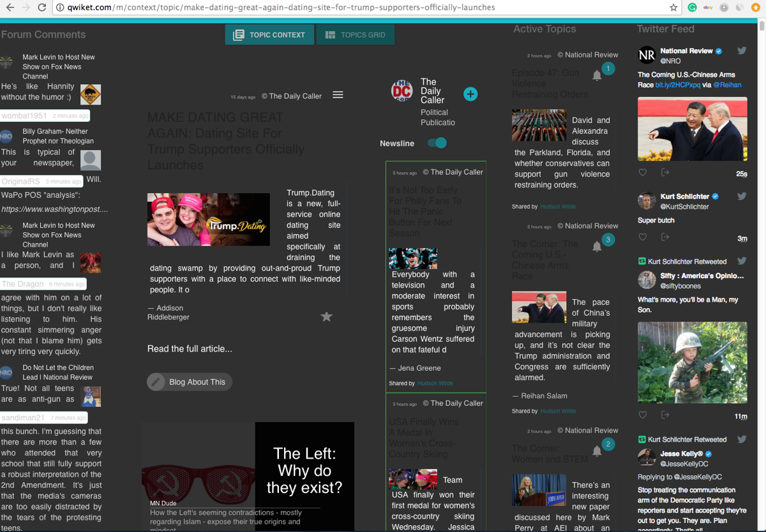This screenshot has height=532, width=766.
Task: Toggle the Newsline switch
Action: click(x=437, y=143)
